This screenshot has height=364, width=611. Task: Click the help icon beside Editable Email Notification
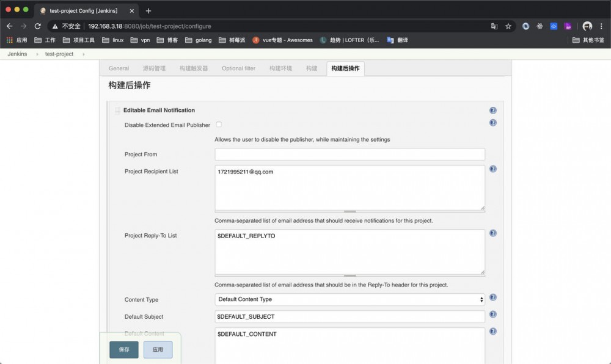pos(492,111)
